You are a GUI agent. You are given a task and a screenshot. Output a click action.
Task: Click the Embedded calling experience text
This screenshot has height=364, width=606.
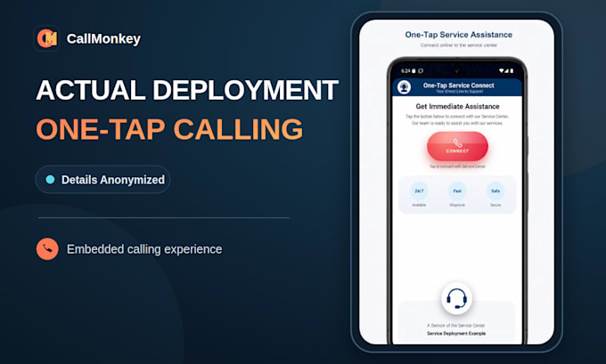click(144, 249)
